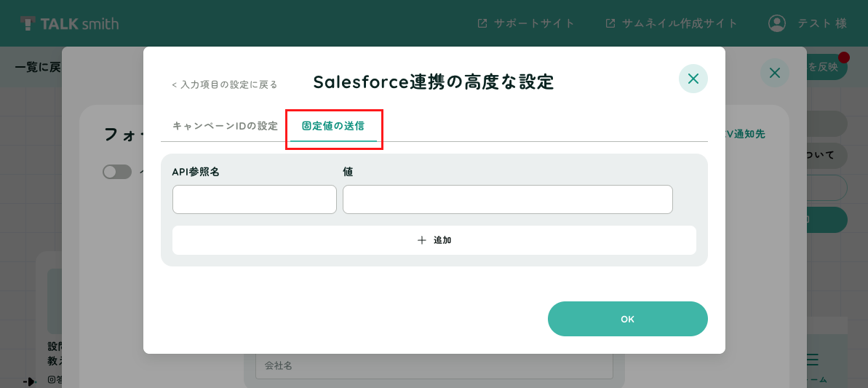
Task: Switch to キャンペーンIDの設定 tab
Action: click(226, 126)
